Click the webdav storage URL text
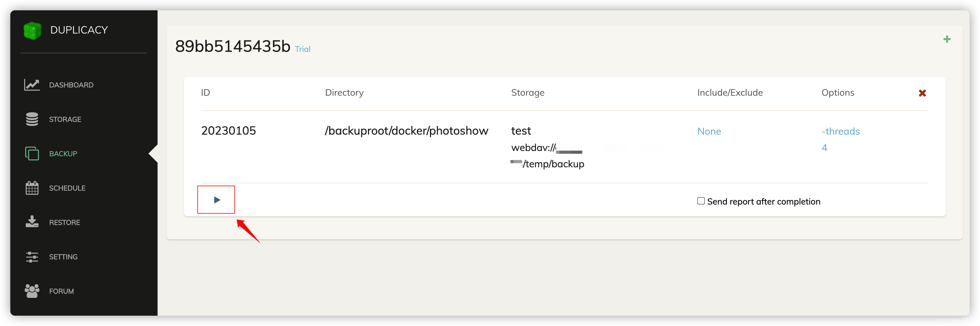The image size is (980, 326). 548,156
